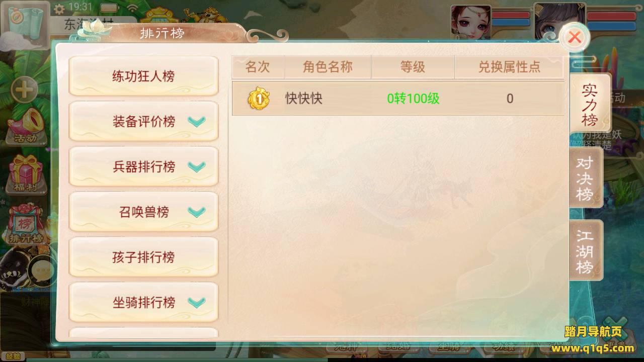Switch to the 江湖榜 tab
The height and width of the screenshot is (362, 644).
click(x=586, y=251)
